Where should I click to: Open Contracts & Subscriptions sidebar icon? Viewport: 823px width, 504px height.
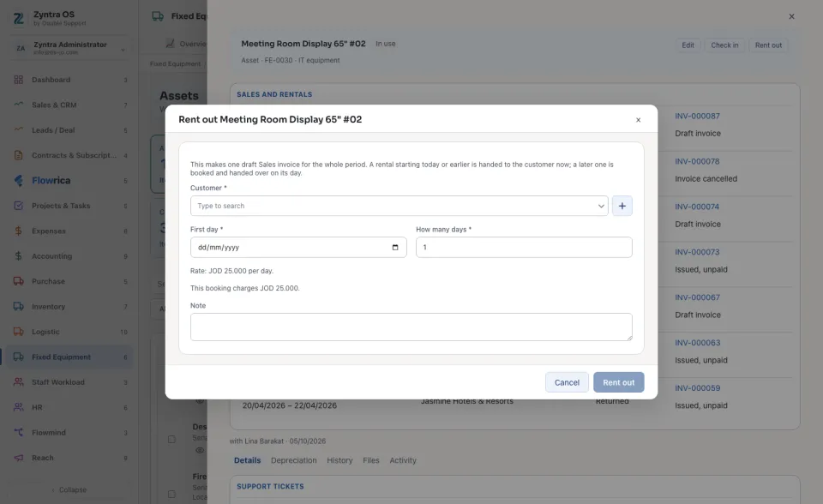coord(18,155)
